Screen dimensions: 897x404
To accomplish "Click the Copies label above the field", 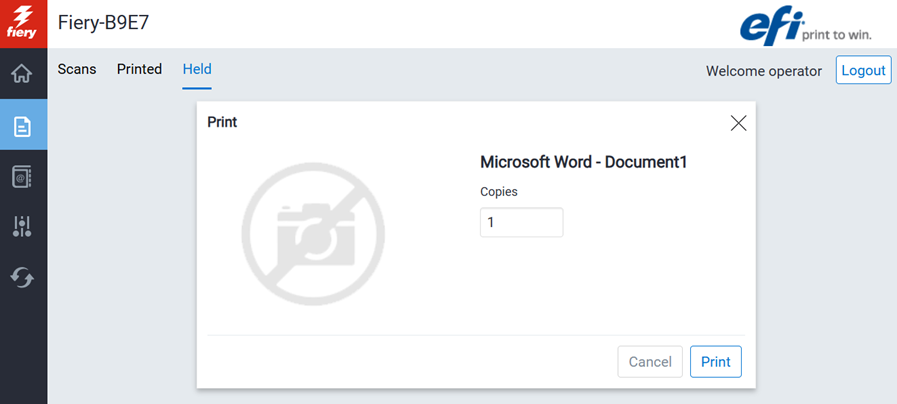I will pos(499,191).
